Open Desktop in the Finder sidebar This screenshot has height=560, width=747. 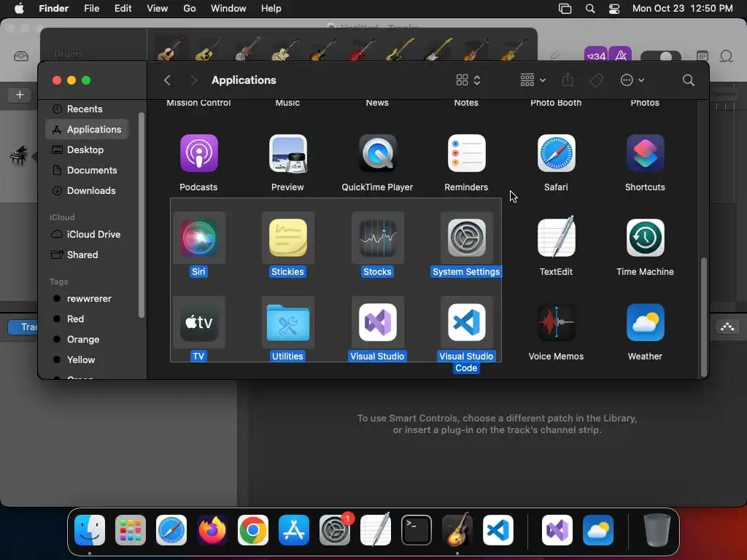coord(88,150)
